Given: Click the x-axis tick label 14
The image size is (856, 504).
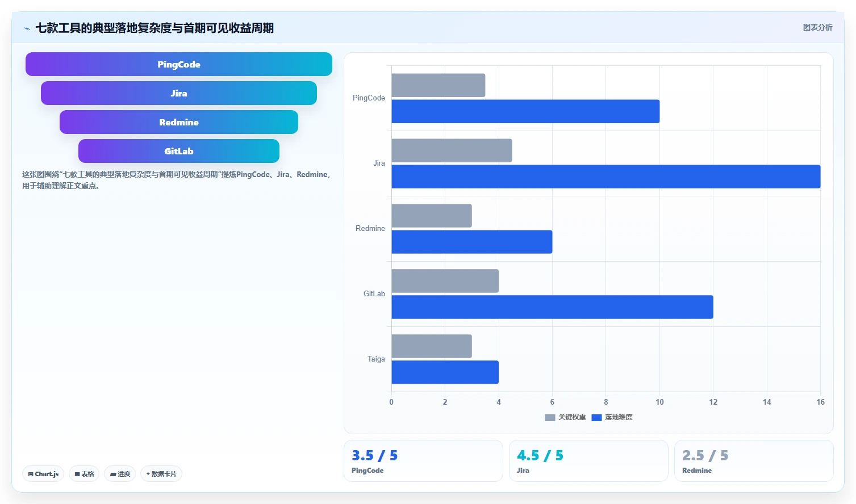Looking at the screenshot, I should coord(767,402).
